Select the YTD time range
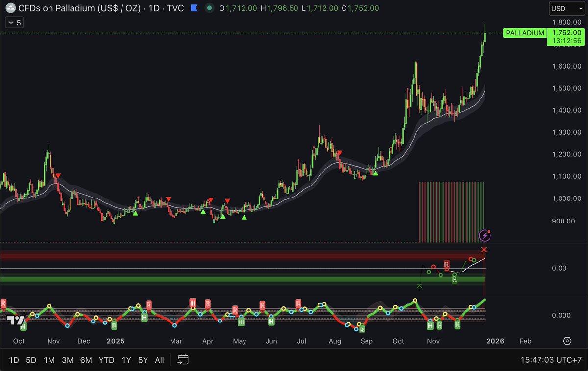The height and width of the screenshot is (371, 588). [106, 360]
